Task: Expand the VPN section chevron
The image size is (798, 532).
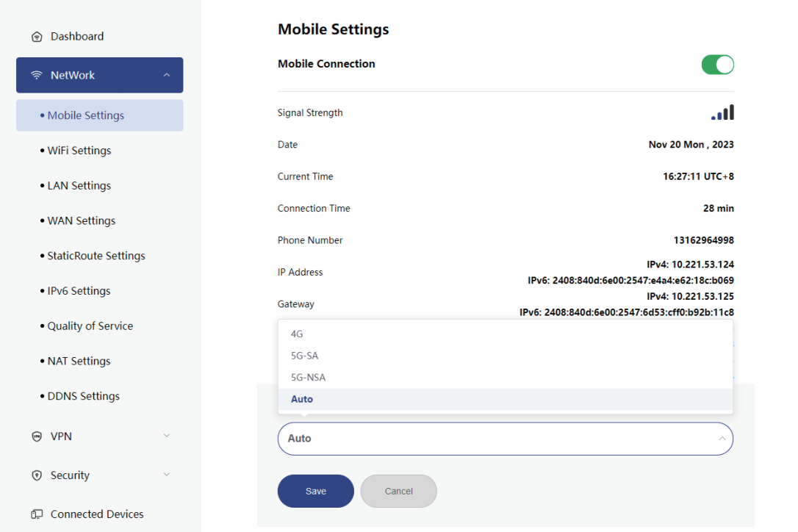Action: (167, 436)
